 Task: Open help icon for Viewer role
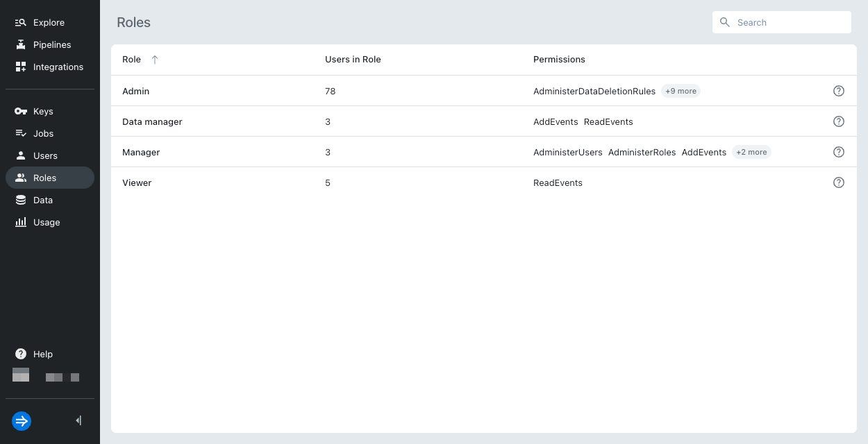click(x=839, y=182)
